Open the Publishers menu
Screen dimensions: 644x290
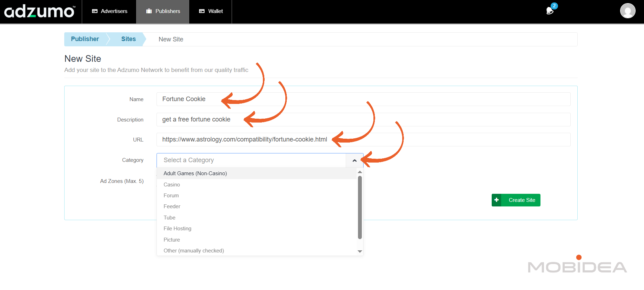163,11
